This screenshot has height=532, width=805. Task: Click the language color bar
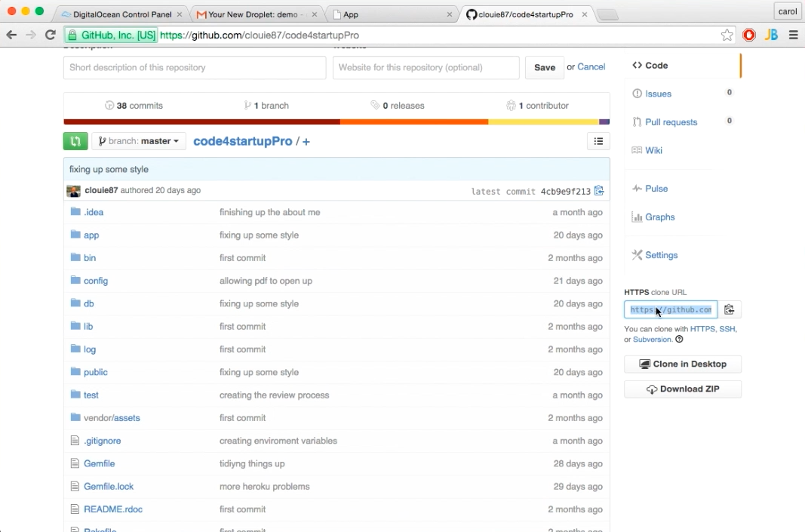point(336,121)
